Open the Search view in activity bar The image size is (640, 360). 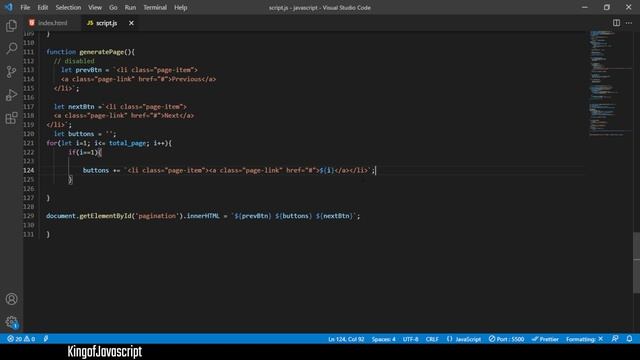point(11,49)
